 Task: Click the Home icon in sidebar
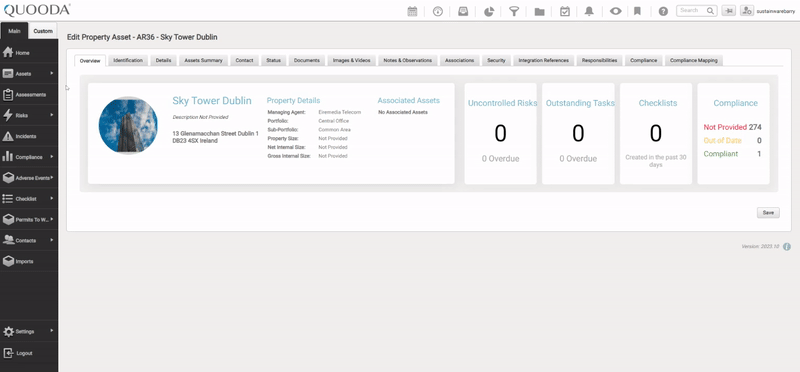coord(8,53)
